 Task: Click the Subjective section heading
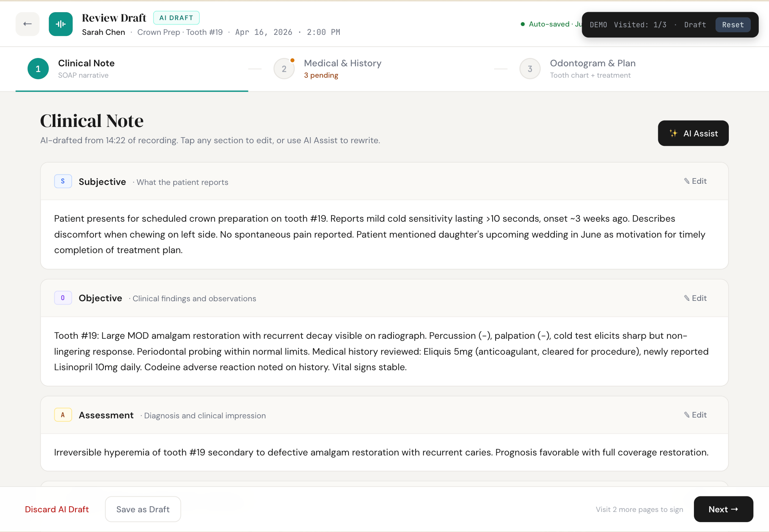[x=102, y=182]
